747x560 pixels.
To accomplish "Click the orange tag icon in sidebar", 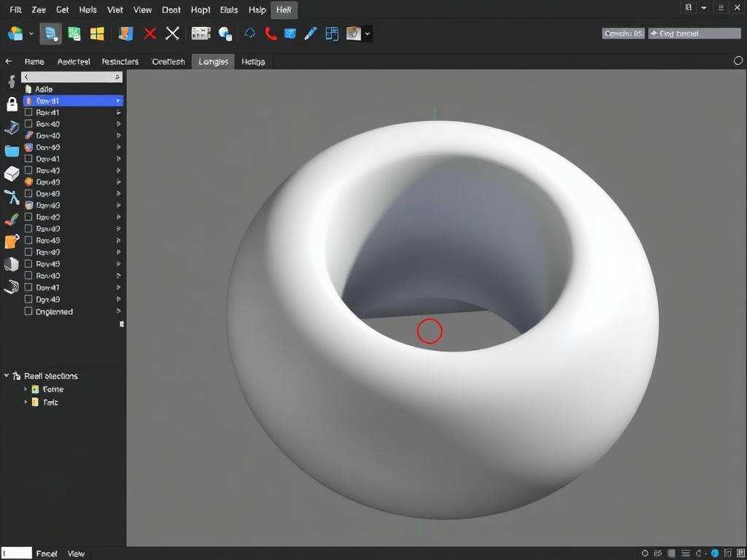I will pyautogui.click(x=12, y=241).
